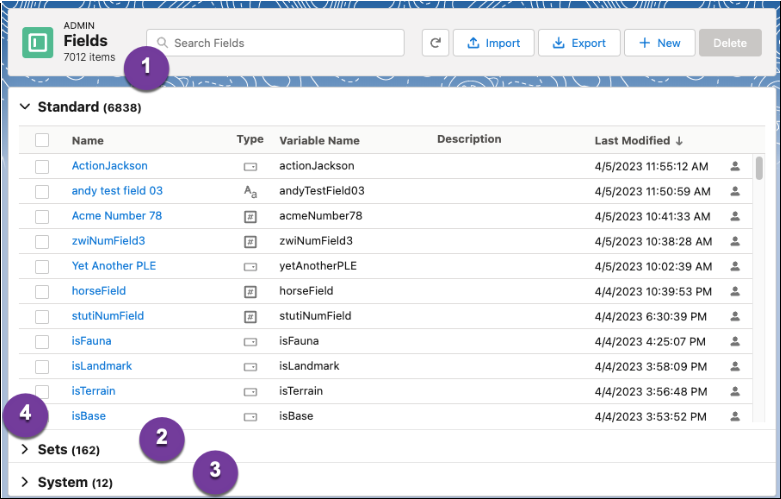Click number type icon for stutiNumField
This screenshot has width=781, height=499.
tap(250, 317)
